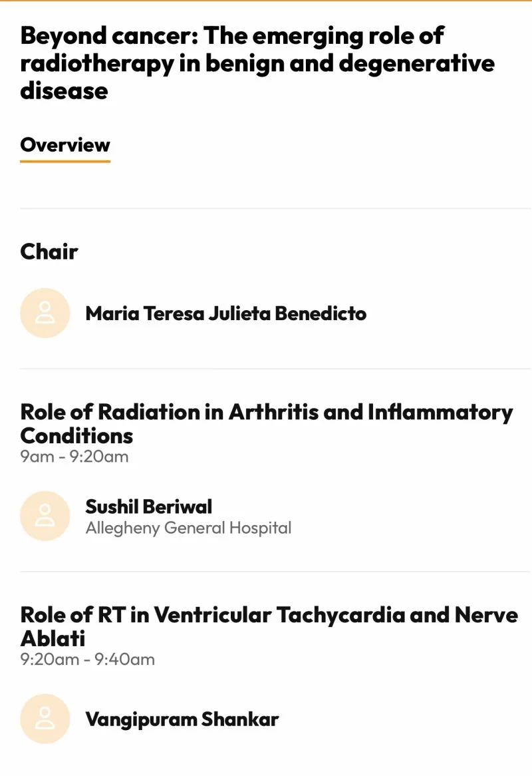Select the Overview tab

pos(65,145)
